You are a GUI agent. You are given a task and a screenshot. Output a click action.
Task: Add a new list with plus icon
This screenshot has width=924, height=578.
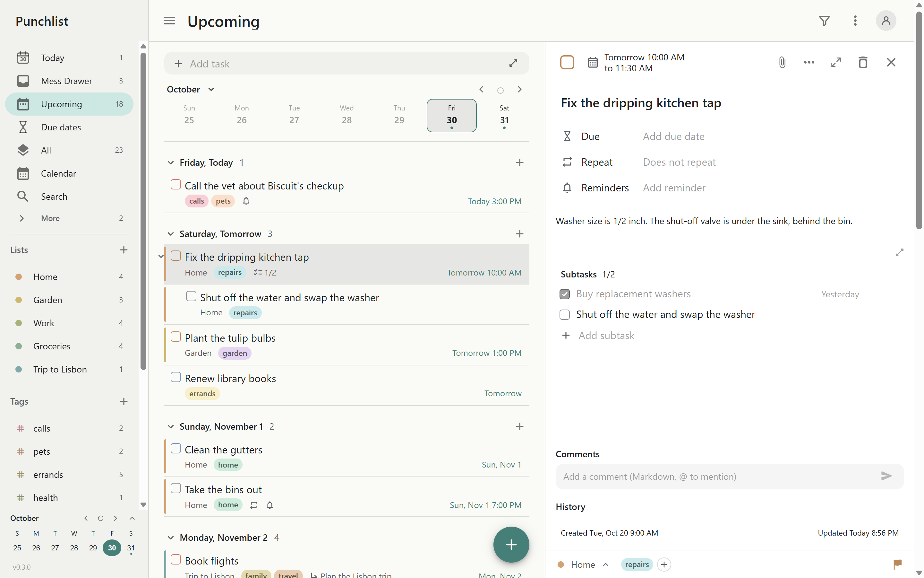[124, 250]
